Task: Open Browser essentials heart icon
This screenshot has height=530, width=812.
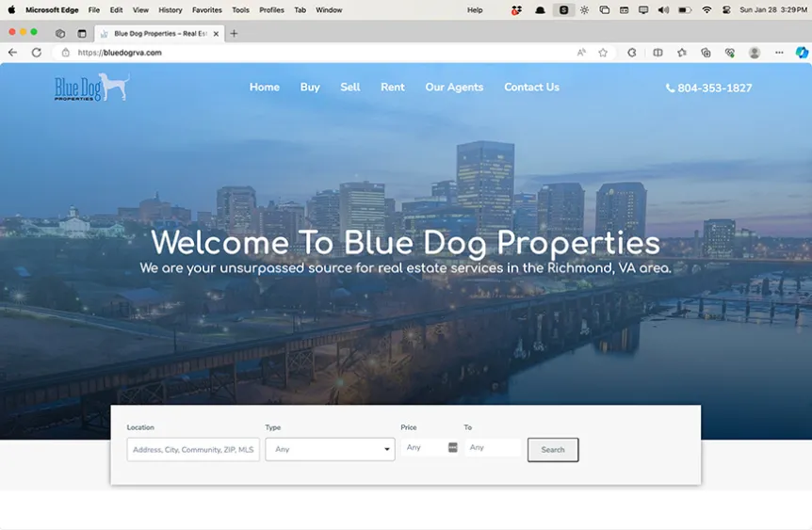Action: point(730,53)
